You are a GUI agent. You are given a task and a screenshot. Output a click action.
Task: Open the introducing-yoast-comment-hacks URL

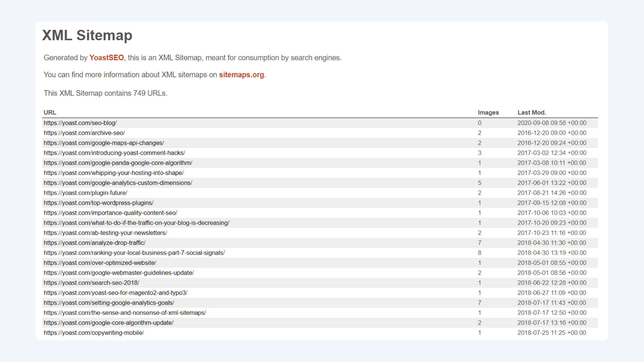tap(114, 153)
